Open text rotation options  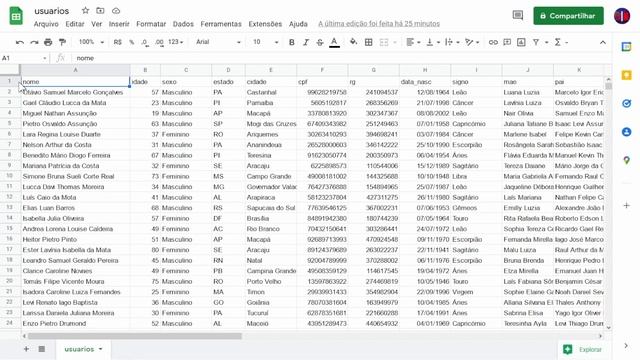pyautogui.click(x=472, y=42)
